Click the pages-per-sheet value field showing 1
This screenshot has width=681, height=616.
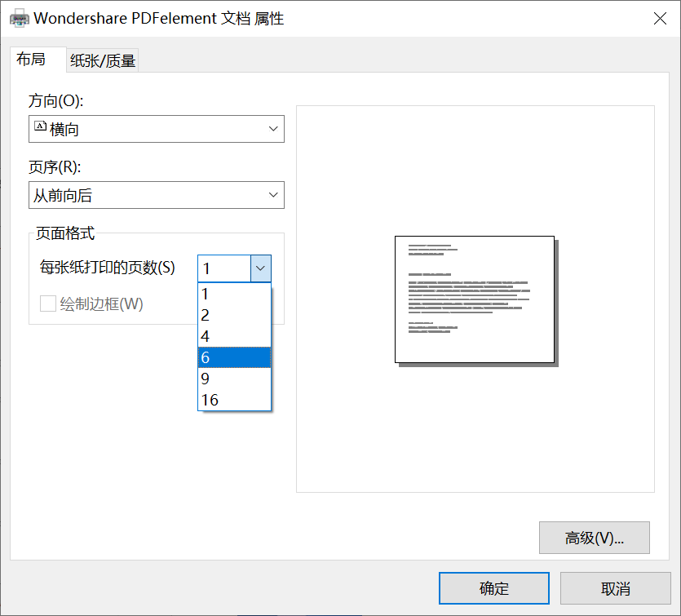coord(224,268)
